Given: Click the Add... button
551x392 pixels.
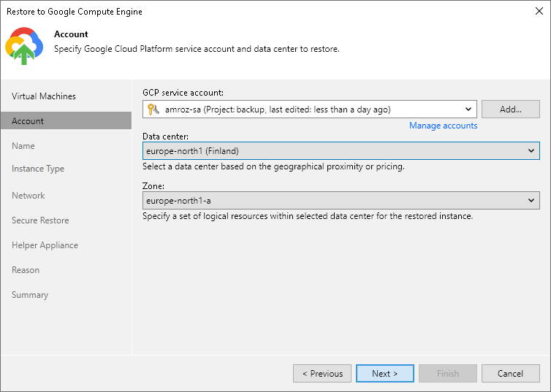Looking at the screenshot, I should (511, 109).
